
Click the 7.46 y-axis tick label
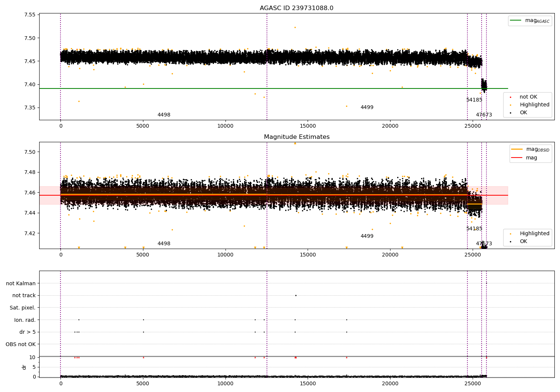click(x=29, y=193)
